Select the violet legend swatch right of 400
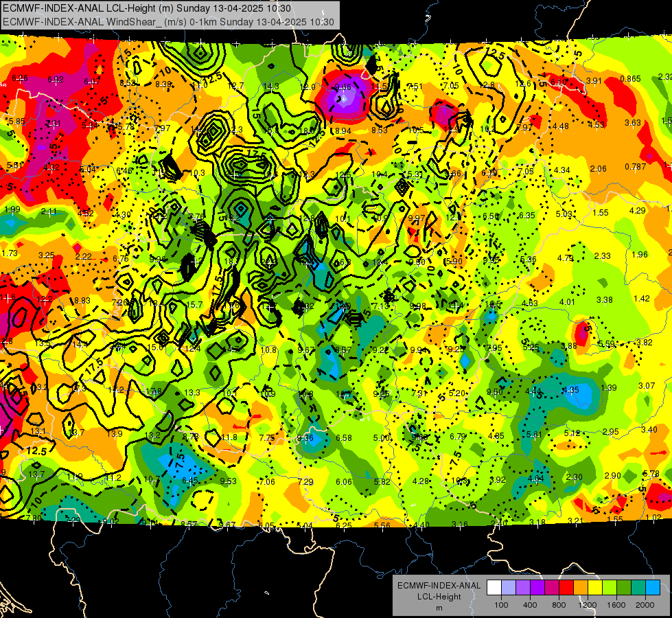The width and height of the screenshot is (672, 618). (537, 587)
